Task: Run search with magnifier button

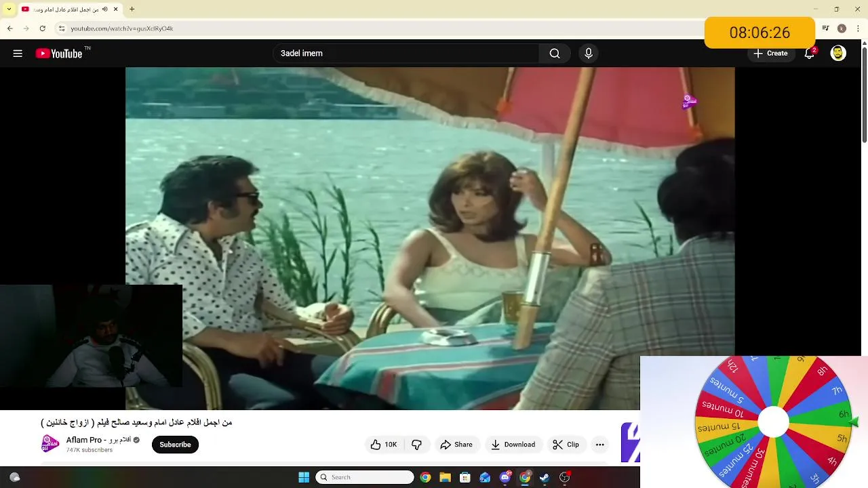Action: pos(555,54)
